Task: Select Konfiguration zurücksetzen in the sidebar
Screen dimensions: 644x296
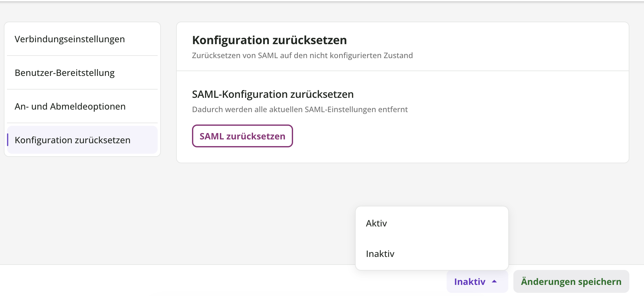Action: coord(72,140)
